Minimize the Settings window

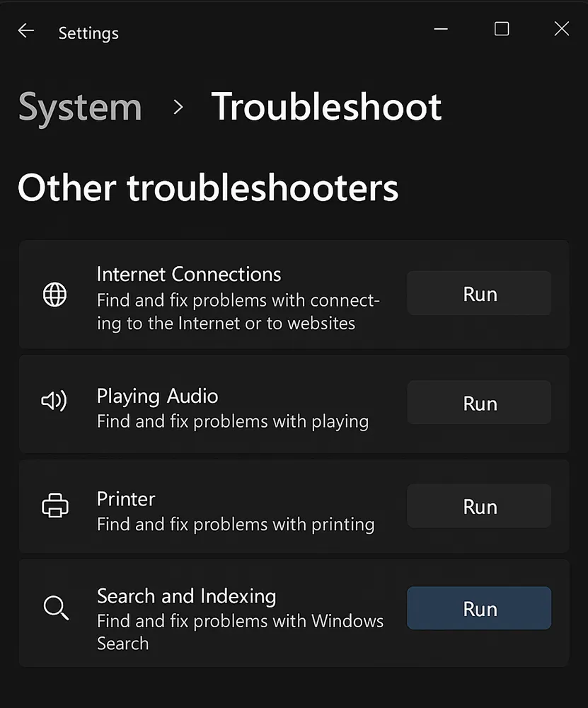(441, 29)
